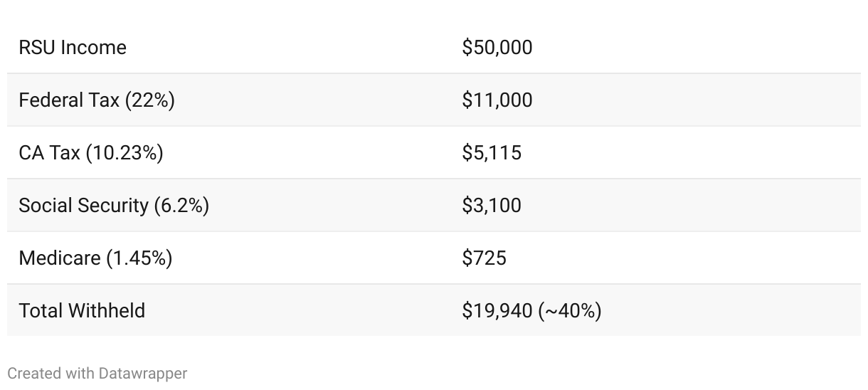The width and height of the screenshot is (868, 390).
Task: Click the (10.23%) California rate text
Action: click(x=125, y=153)
